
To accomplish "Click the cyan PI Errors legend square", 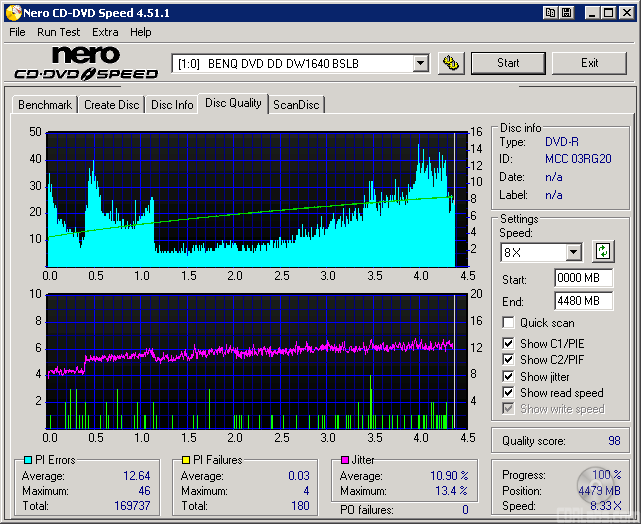I will pos(27,460).
